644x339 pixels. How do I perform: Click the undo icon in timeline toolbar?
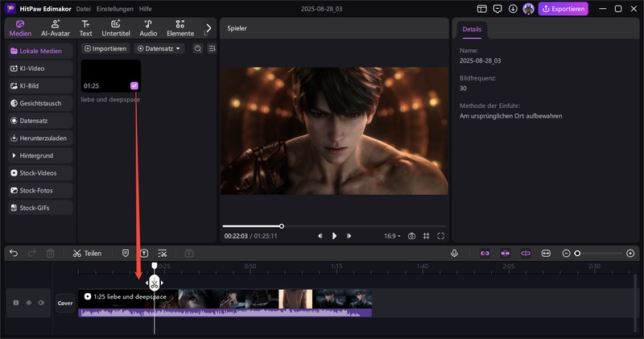click(x=14, y=253)
